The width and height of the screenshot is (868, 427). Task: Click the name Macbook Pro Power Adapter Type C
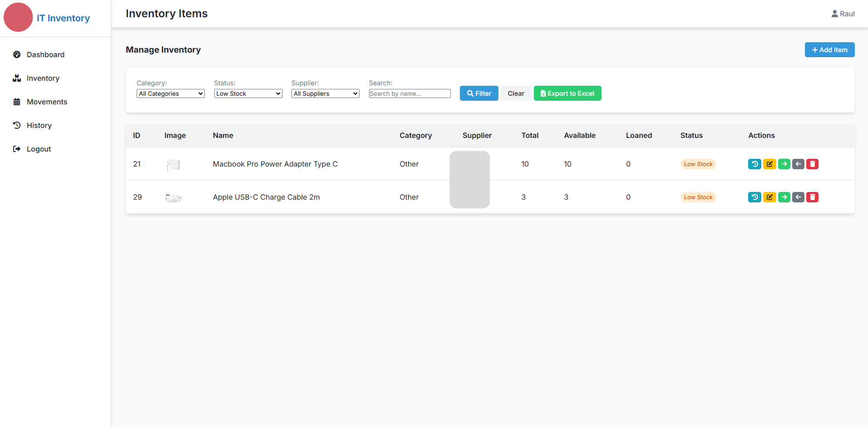tap(275, 164)
